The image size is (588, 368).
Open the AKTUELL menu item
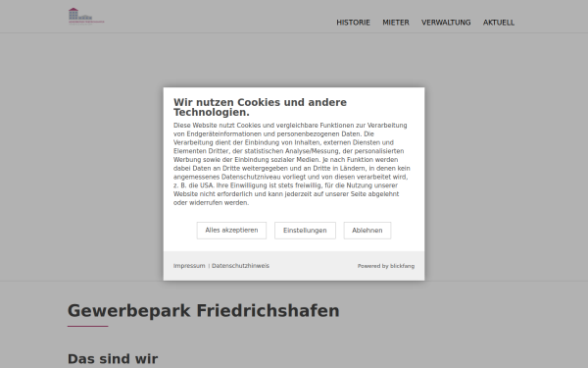coord(499,23)
